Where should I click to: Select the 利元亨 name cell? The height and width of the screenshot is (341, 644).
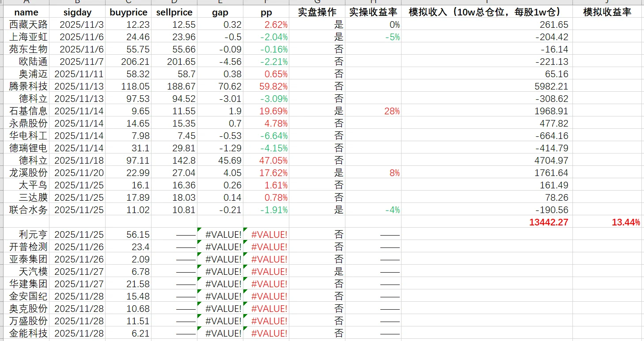point(26,234)
